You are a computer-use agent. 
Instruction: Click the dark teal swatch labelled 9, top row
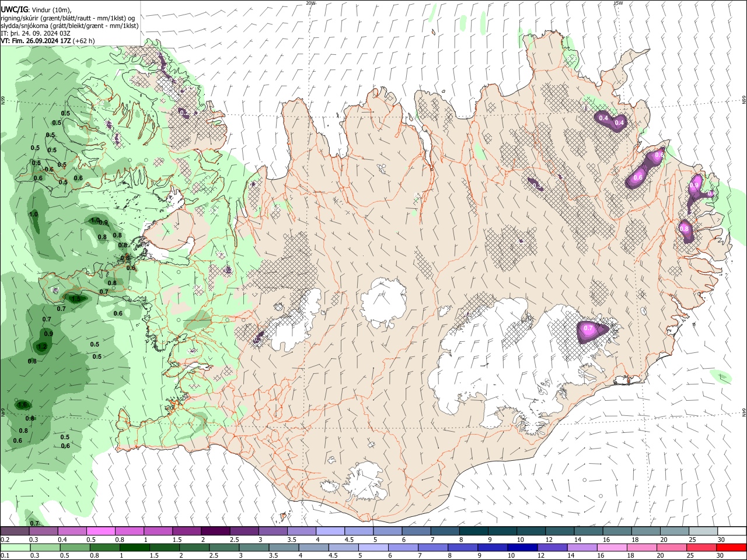point(502,531)
